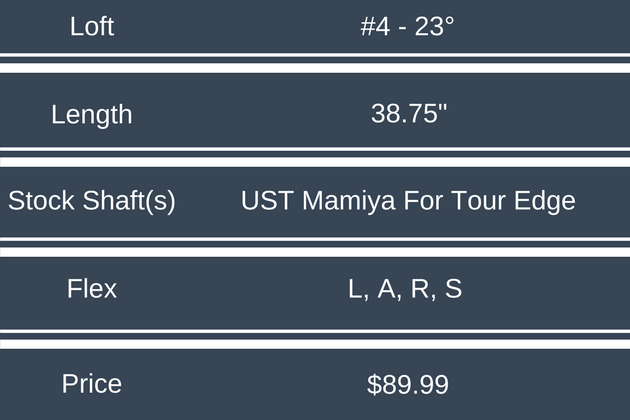Image resolution: width=630 pixels, height=420 pixels.
Task: Select the Length row label
Action: [x=92, y=114]
